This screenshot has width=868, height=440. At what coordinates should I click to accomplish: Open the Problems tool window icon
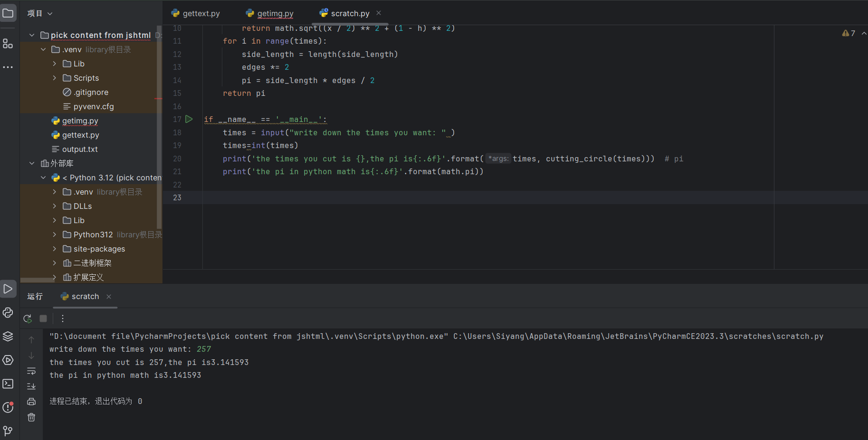(x=8, y=407)
